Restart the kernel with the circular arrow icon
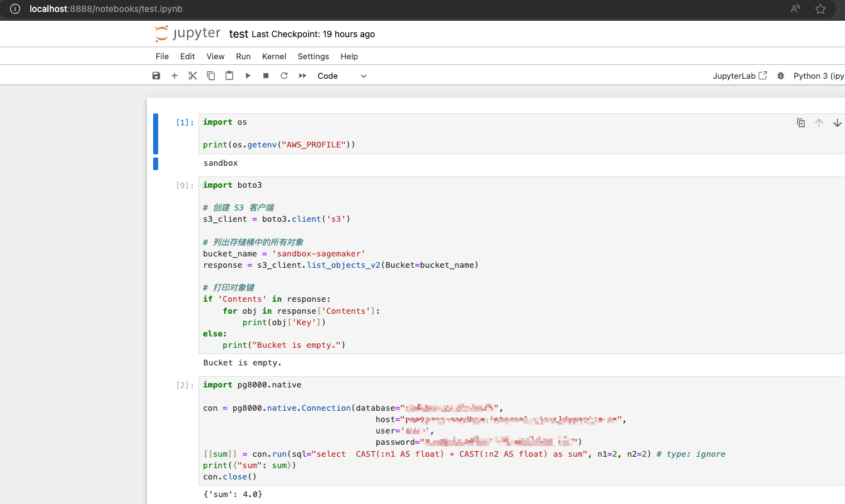The height and width of the screenshot is (504, 845). pos(284,76)
